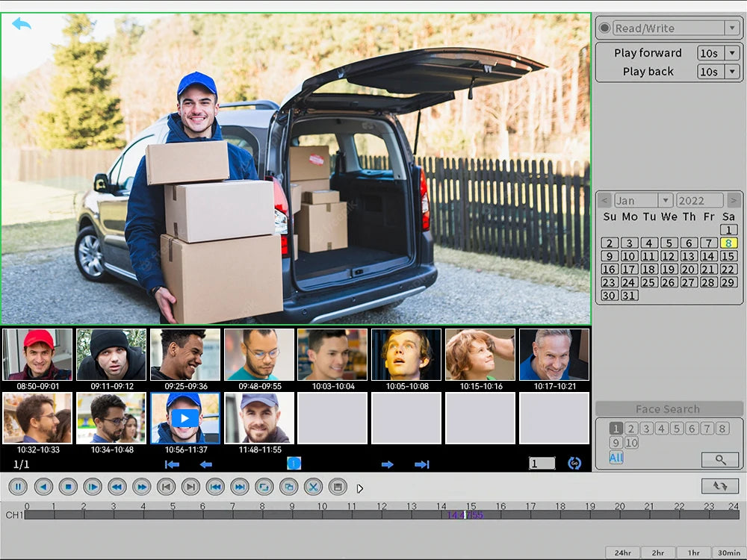
Task: Click the magnifier face search button
Action: click(719, 459)
